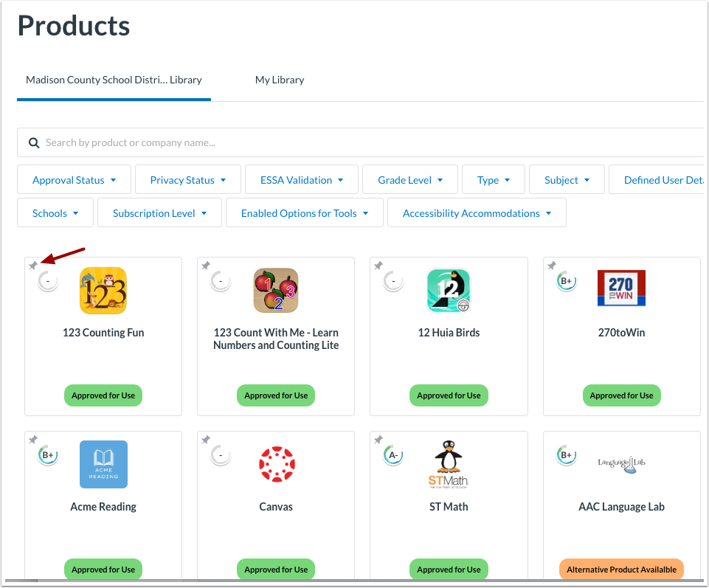Pin the Canvas product card
The height and width of the screenshot is (588, 709).
pyautogui.click(x=205, y=440)
